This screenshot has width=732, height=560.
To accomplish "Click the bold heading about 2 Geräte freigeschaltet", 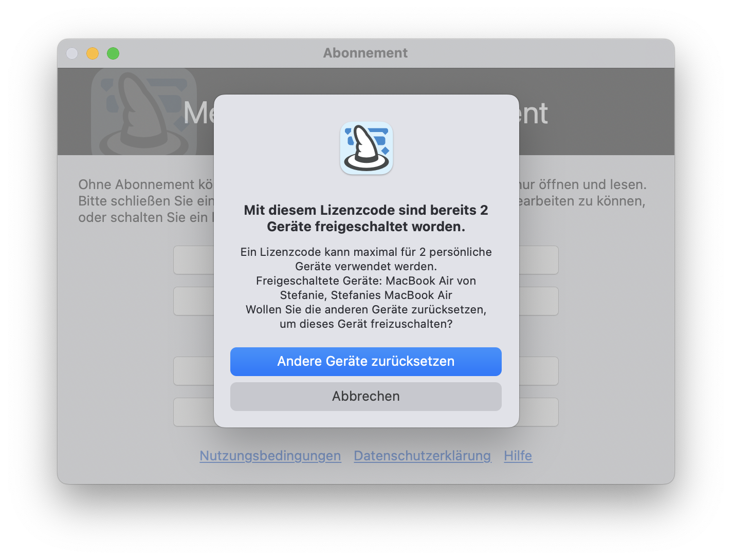I will click(x=366, y=218).
